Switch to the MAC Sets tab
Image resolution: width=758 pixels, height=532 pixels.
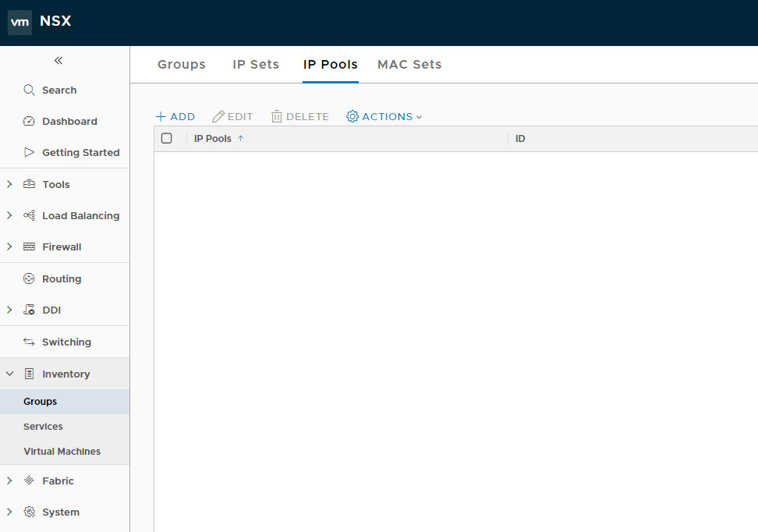409,65
